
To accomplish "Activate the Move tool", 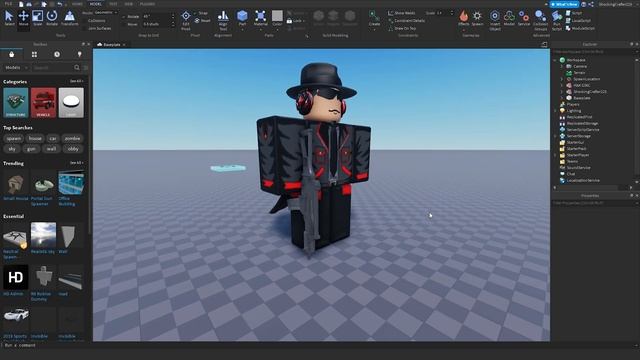I will pyautogui.click(x=23, y=18).
